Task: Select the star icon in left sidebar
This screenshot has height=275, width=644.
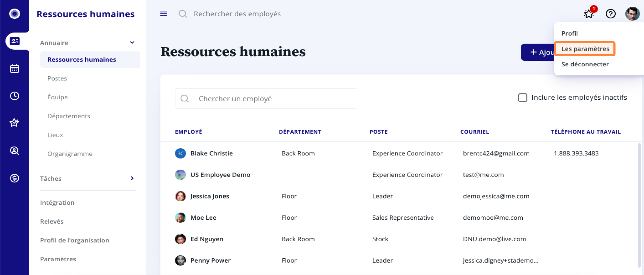Action: (15, 123)
